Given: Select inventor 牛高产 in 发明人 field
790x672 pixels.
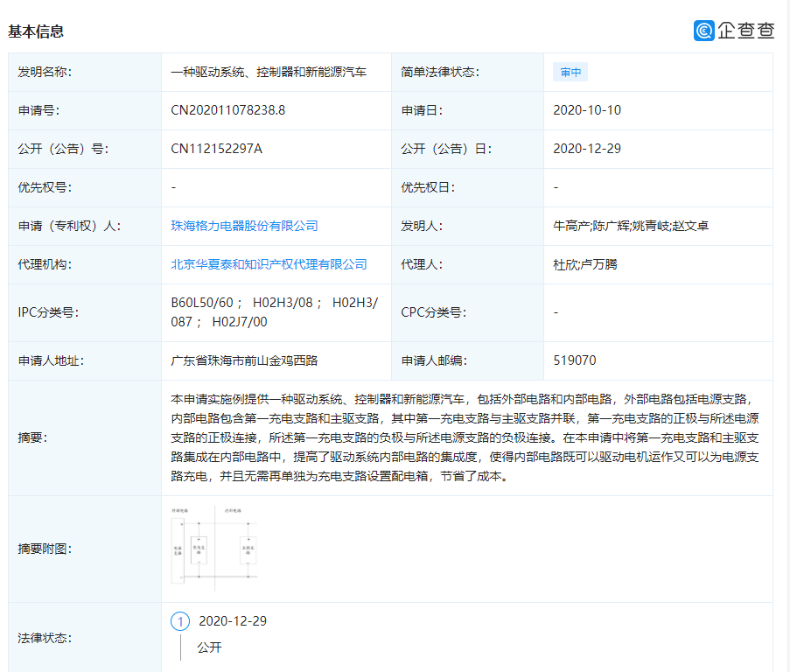Looking at the screenshot, I should 570,226.
